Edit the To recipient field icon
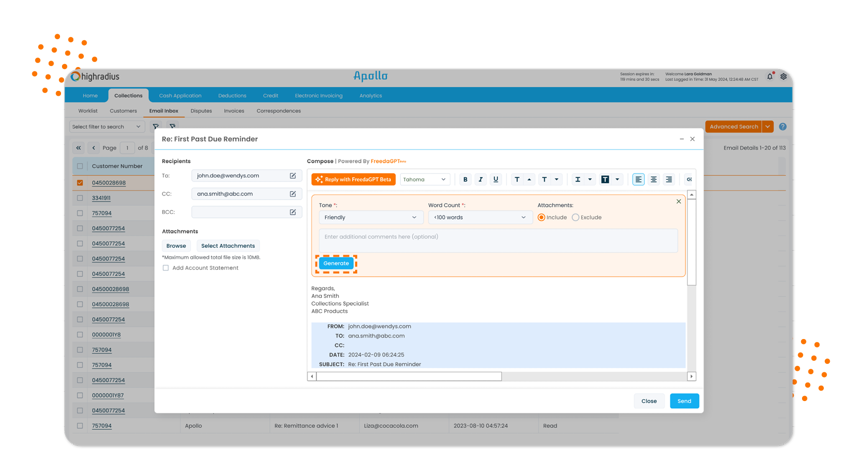The image size is (868, 476). point(293,176)
